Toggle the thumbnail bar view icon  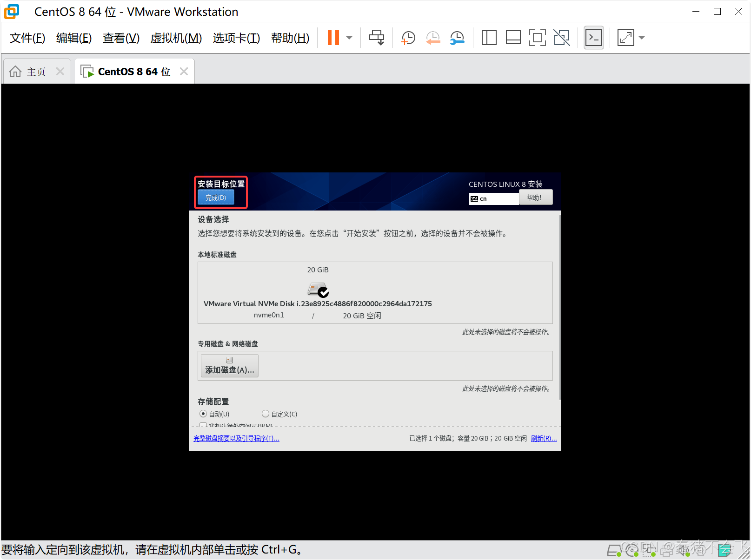[513, 38]
